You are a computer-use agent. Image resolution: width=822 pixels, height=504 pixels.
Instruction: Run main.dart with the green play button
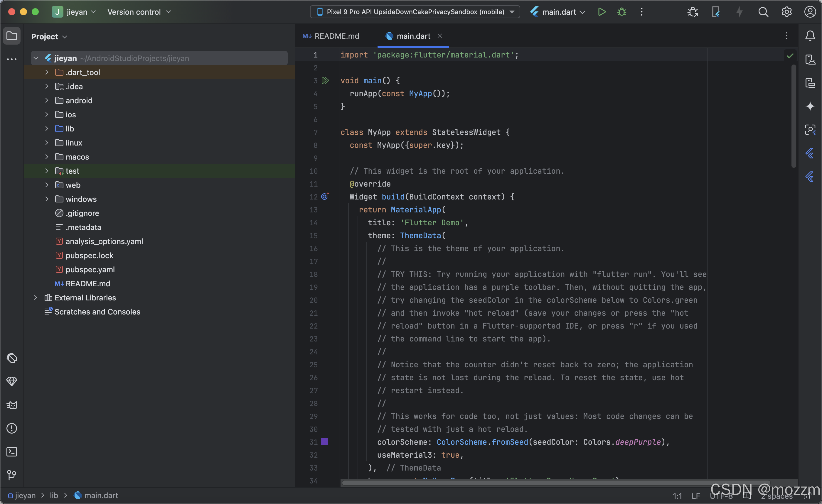(x=602, y=12)
